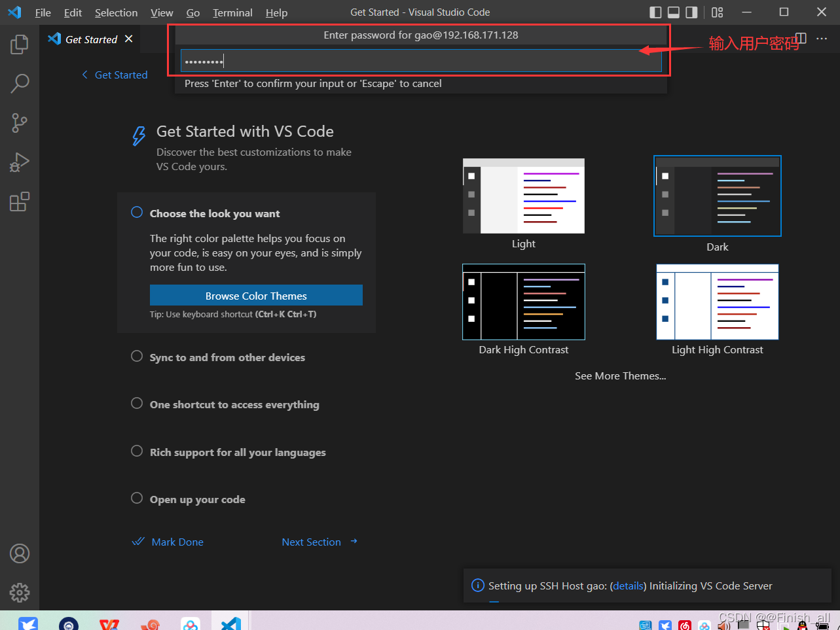Open the Explorer view in activity bar
This screenshot has width=840, height=630.
point(20,44)
